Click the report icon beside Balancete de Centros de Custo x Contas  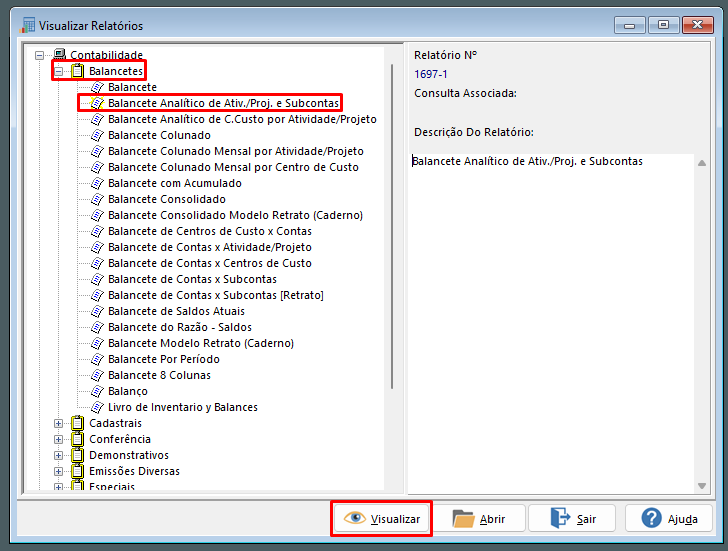(x=97, y=232)
